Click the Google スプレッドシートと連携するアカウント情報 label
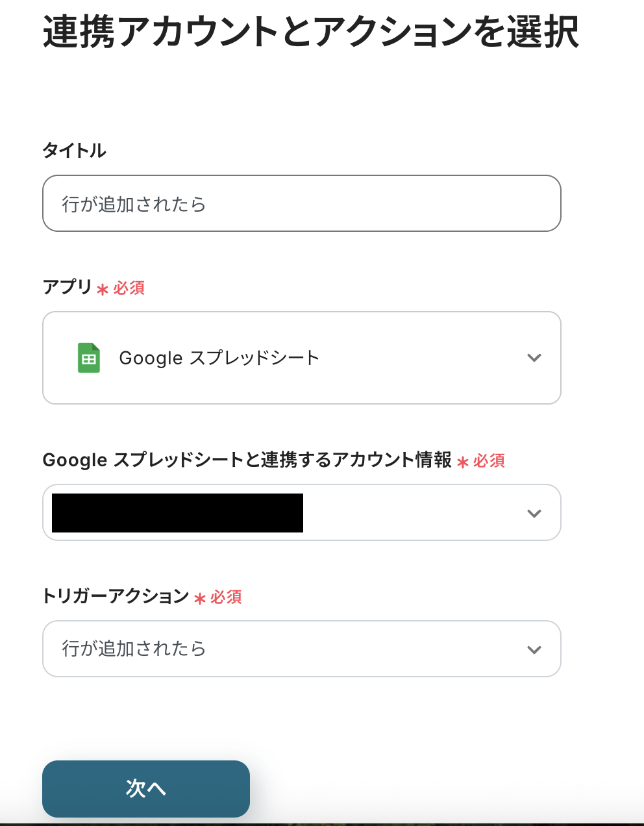The width and height of the screenshot is (644, 826). (247, 460)
